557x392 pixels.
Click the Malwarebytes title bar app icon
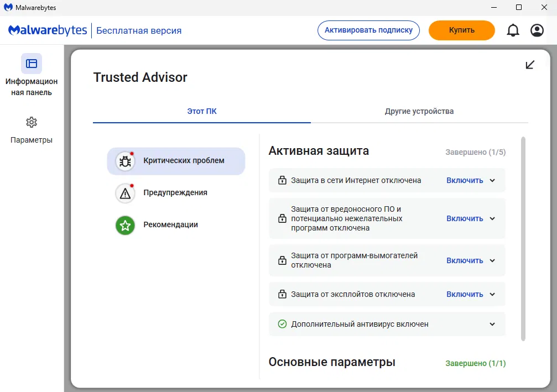pos(8,7)
